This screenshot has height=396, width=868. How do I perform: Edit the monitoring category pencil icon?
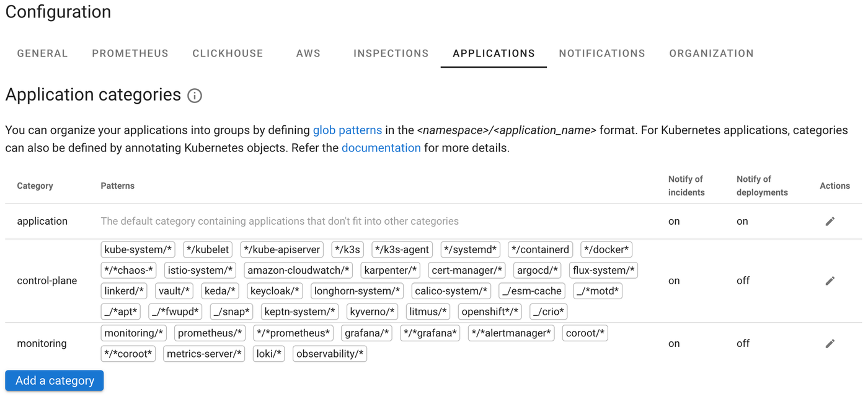(x=830, y=343)
